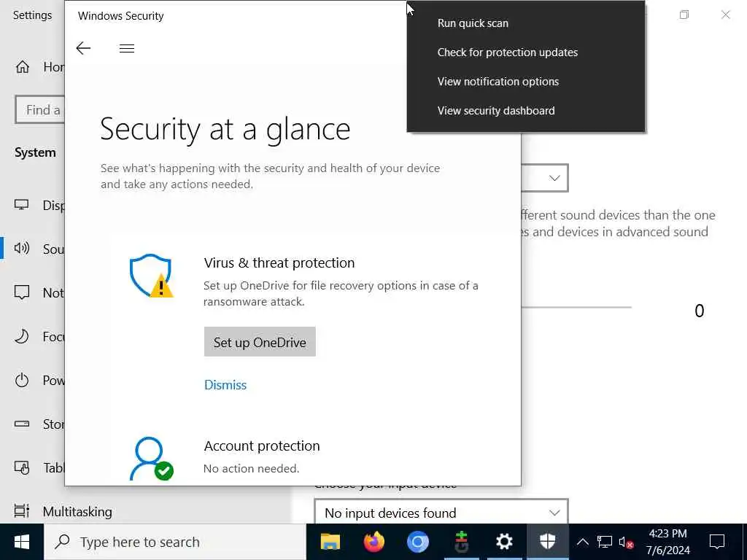
Task: Choose Check for protection updates
Action: 526,52
